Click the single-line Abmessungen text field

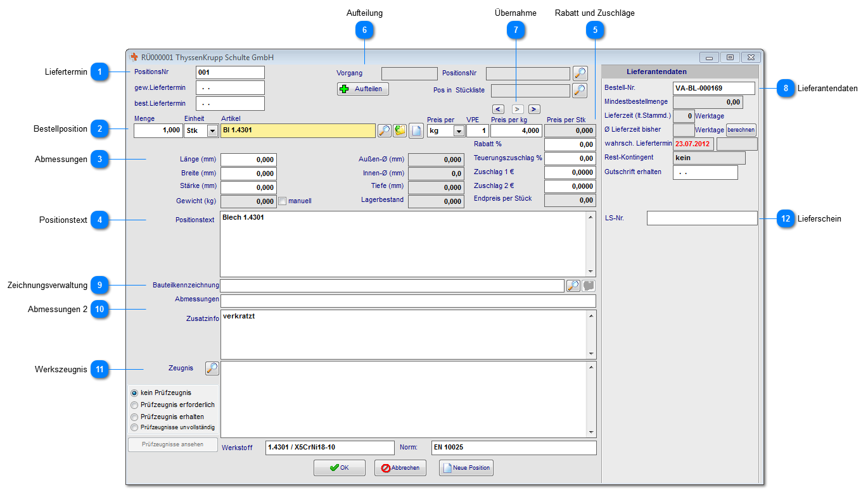tap(408, 301)
